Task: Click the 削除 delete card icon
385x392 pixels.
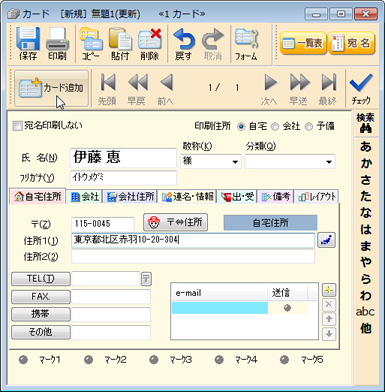Action: coord(150,39)
